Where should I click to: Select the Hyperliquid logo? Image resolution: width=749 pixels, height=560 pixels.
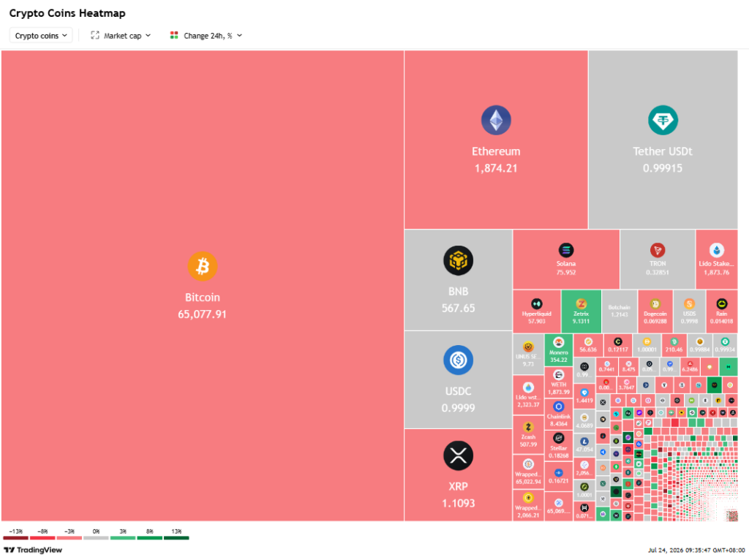[536, 303]
